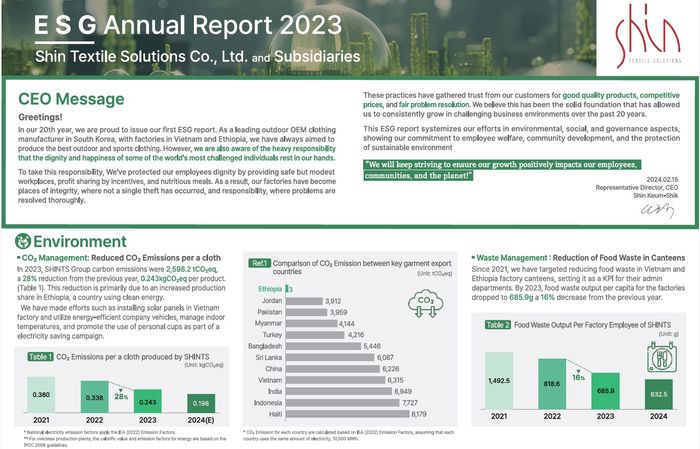Viewport: 700px width, 449px height.
Task: Click the 'Environment' section heading
Action: [80, 241]
